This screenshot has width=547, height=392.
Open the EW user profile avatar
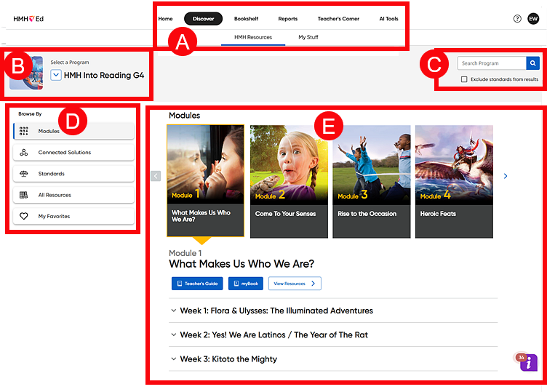point(533,19)
